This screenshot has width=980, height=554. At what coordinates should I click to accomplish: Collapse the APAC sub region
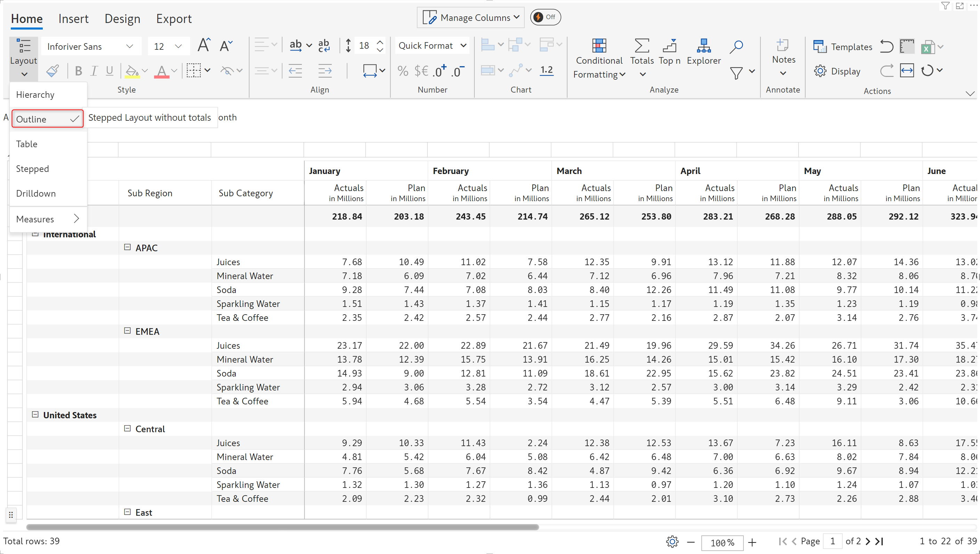coord(127,247)
